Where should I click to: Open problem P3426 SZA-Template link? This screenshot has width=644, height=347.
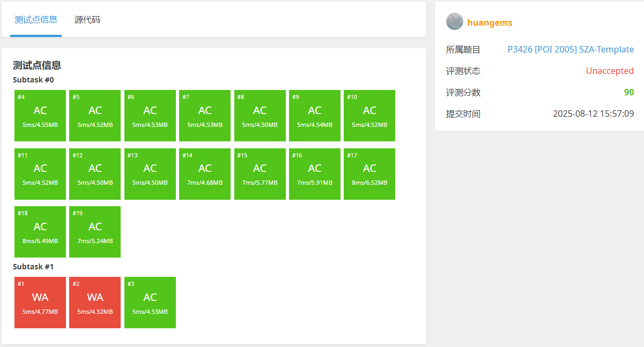570,49
